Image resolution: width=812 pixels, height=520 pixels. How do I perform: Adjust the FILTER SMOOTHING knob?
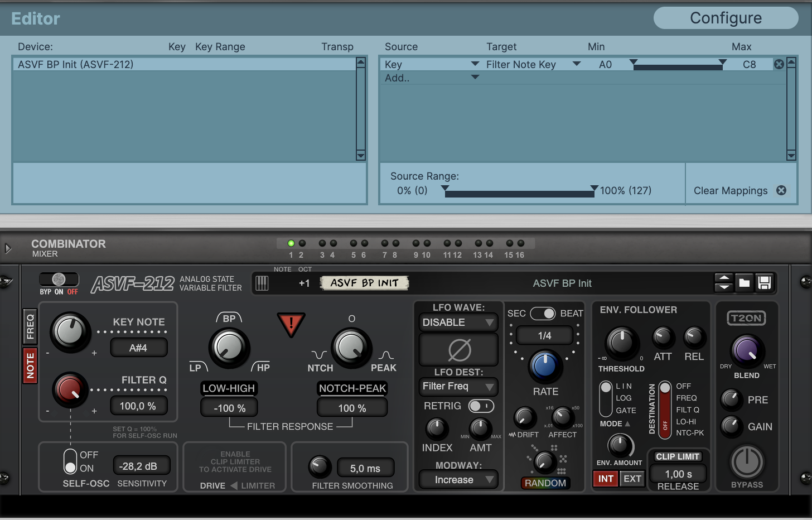(x=320, y=467)
